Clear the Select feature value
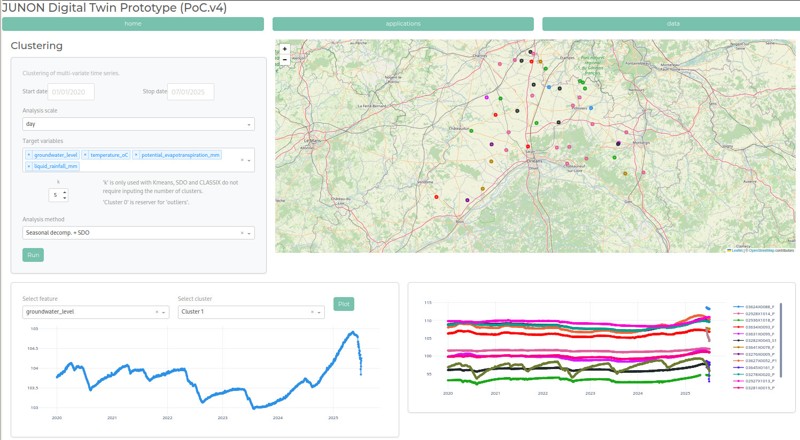Screen dimensions: 800x440 coord(157,312)
